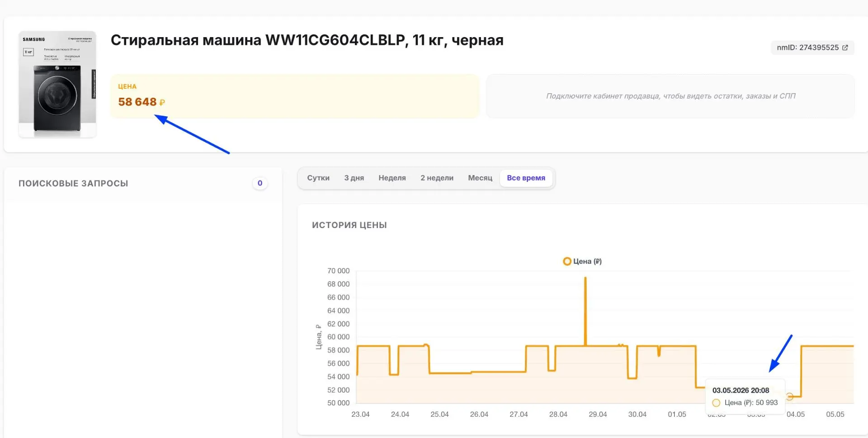Click the 54 000 y-axis value label
This screenshot has width=868, height=438.
[x=338, y=376]
